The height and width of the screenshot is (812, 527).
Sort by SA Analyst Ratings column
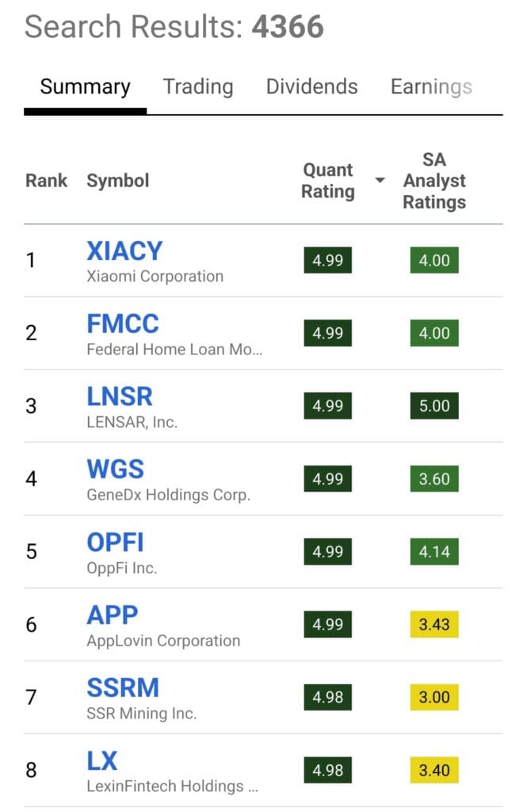click(x=434, y=180)
